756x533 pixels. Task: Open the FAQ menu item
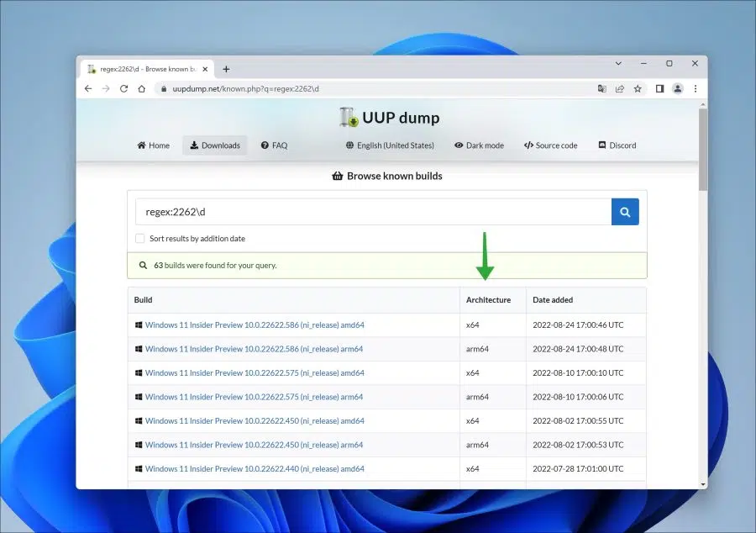coord(274,145)
